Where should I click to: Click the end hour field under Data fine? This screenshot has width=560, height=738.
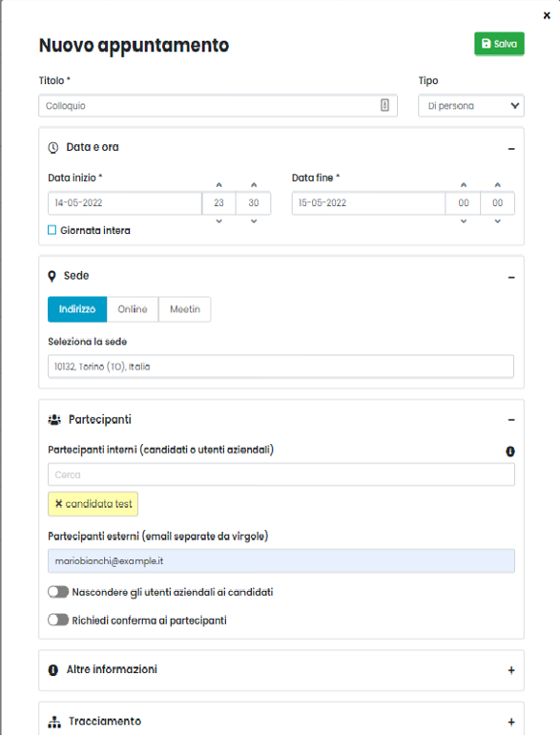coord(463,202)
